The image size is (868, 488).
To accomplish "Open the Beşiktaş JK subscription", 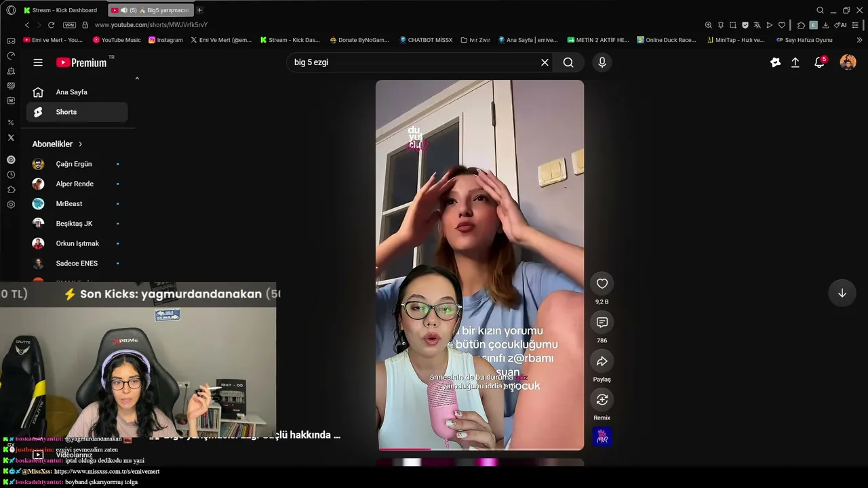I will pyautogui.click(x=77, y=224).
